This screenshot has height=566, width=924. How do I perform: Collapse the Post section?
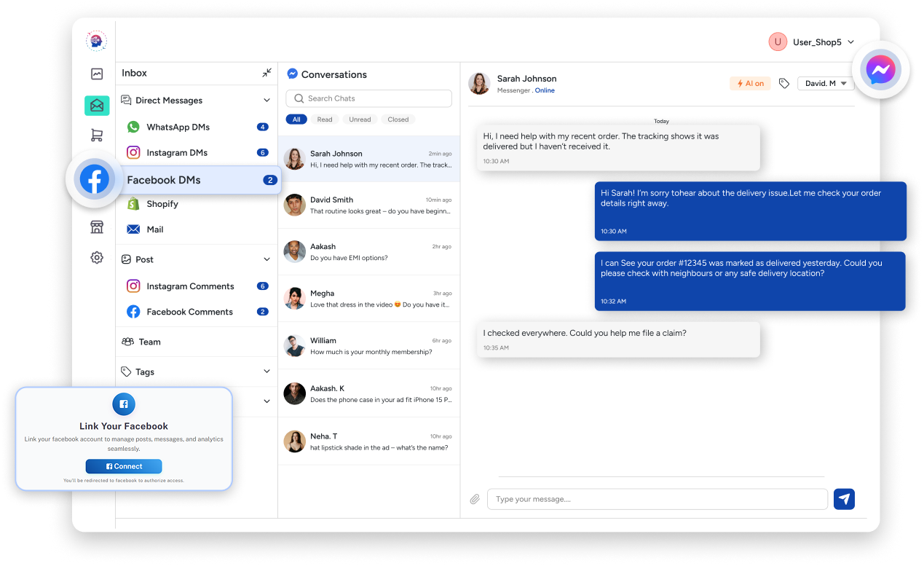coord(267,259)
